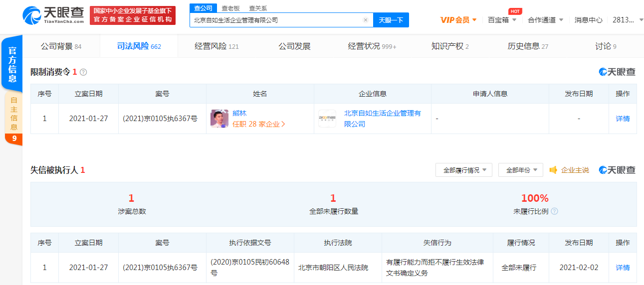Click the TianYanCha logo at top left
This screenshot has width=644, height=285.
(x=53, y=15)
